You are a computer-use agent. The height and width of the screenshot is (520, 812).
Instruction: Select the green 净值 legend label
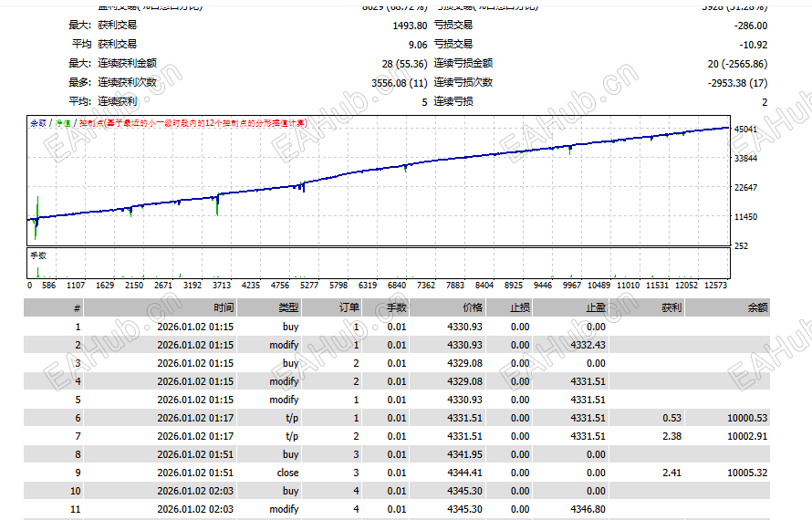pyautogui.click(x=63, y=123)
